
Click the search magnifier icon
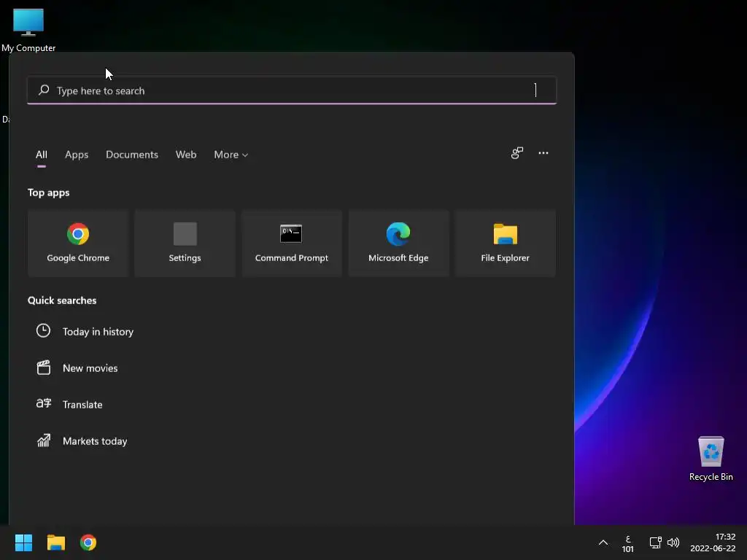click(x=44, y=90)
